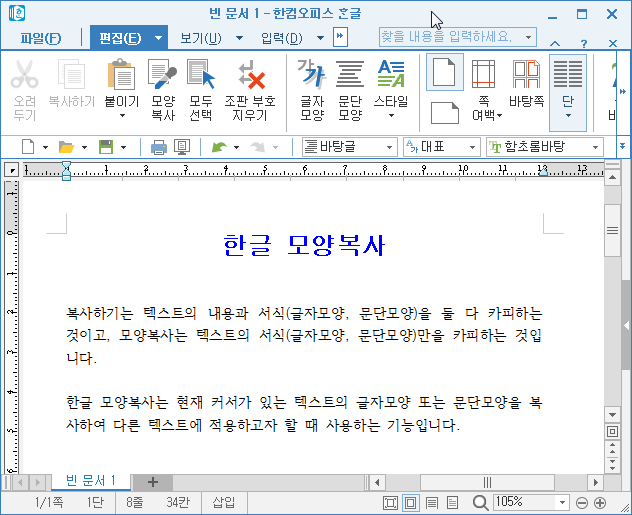The width and height of the screenshot is (632, 515).
Task: Open Character Shape (글자 모양) settings
Action: [x=312, y=74]
